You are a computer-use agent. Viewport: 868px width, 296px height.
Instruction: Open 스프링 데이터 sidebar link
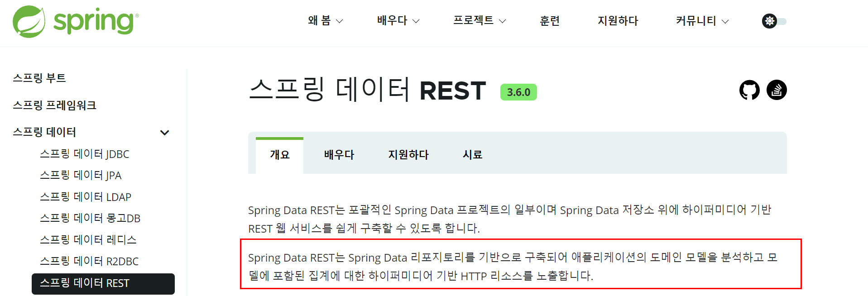pyautogui.click(x=44, y=132)
